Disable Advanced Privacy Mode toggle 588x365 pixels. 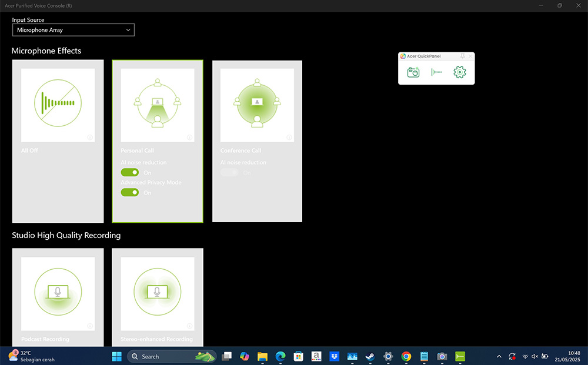click(130, 192)
